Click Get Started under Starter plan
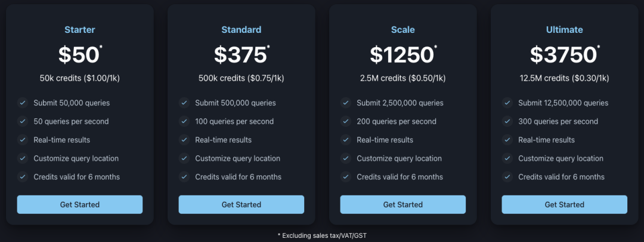The image size is (644, 242). coord(80,204)
